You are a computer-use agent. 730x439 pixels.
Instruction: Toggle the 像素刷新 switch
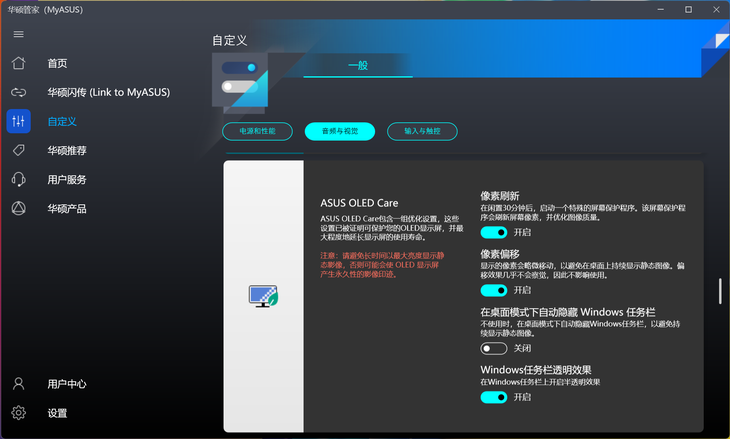point(494,232)
